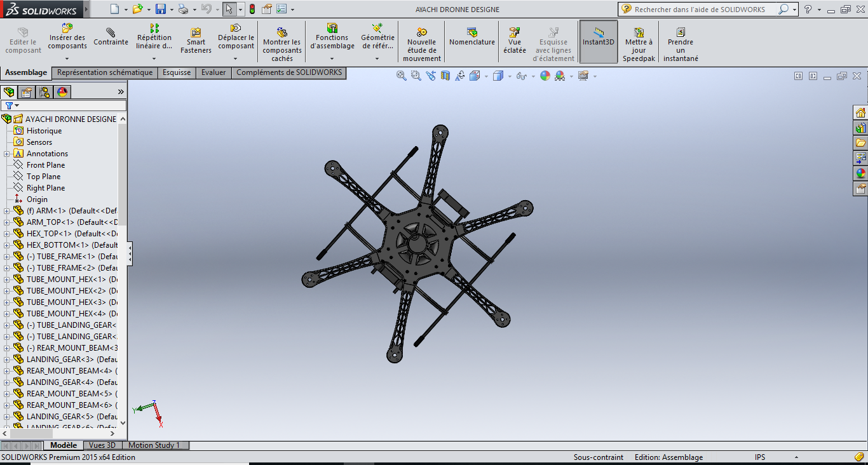This screenshot has width=868, height=465.
Task: Click the Previous View icon
Action: [x=431, y=76]
